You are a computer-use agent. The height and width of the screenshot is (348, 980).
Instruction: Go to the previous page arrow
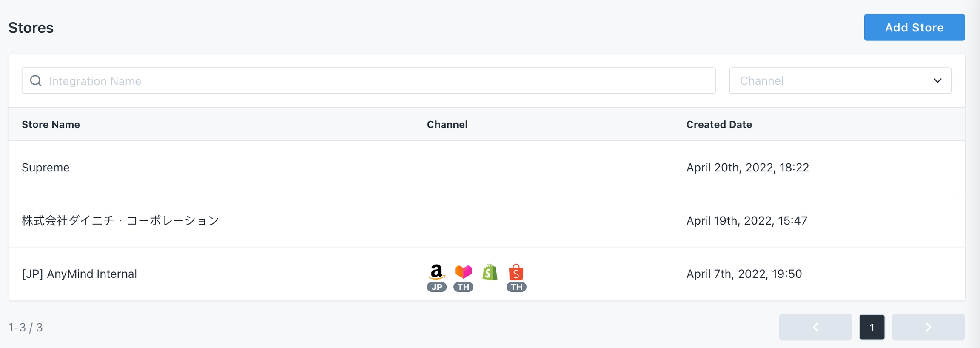[815, 327]
